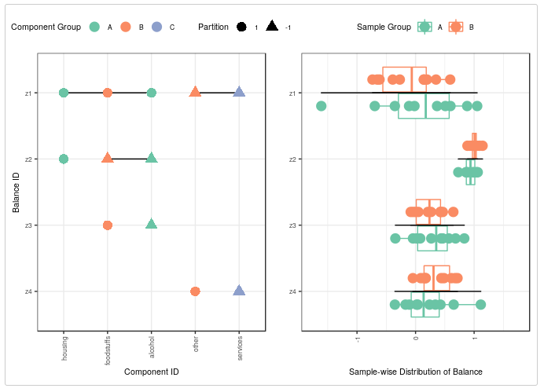Select the leftmost green outlier point in z1 distribution
This screenshot has width=544, height=392.
(x=321, y=106)
